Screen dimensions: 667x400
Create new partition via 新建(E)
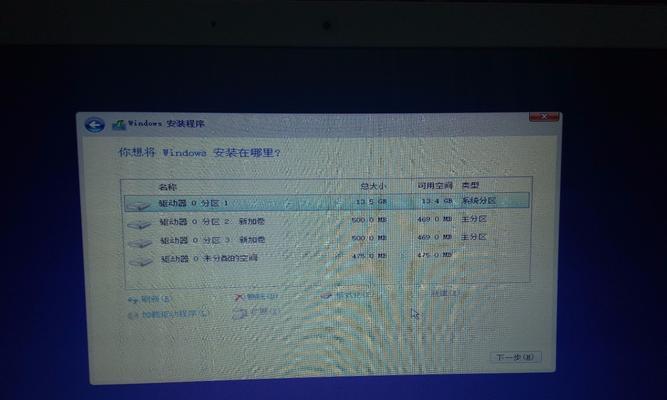445,293
